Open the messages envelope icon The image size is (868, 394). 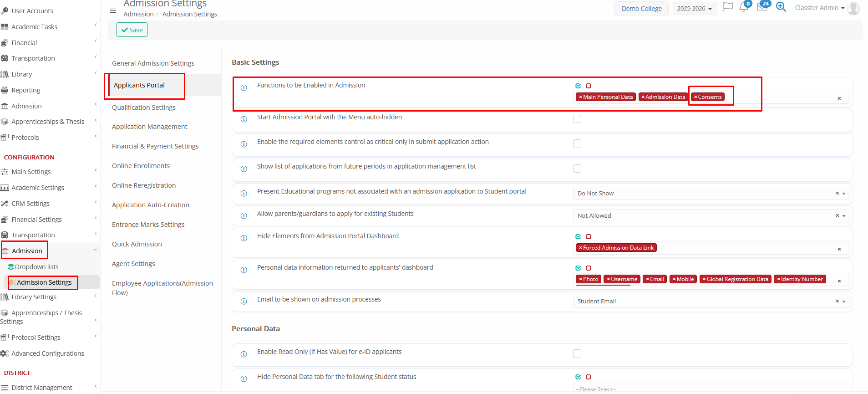762,7
